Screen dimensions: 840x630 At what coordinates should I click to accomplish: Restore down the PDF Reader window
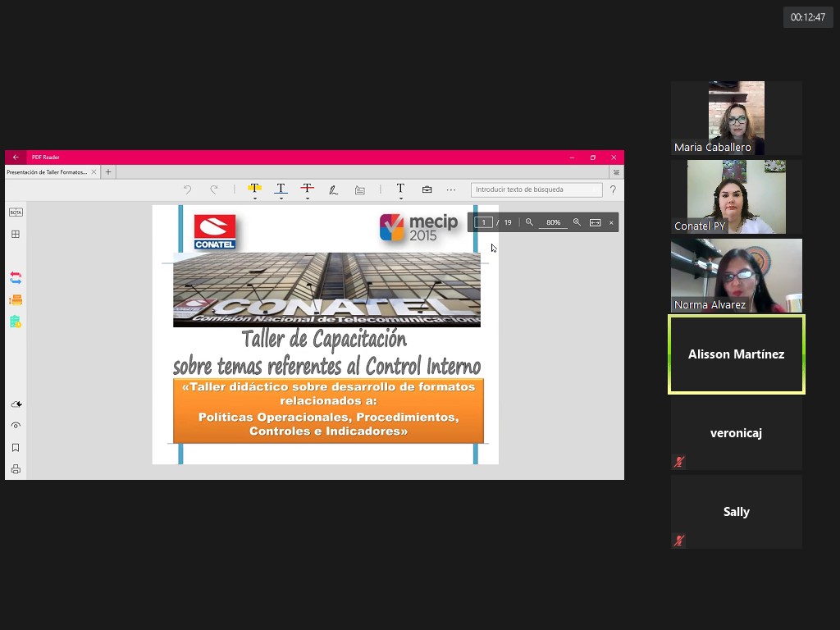(x=593, y=157)
